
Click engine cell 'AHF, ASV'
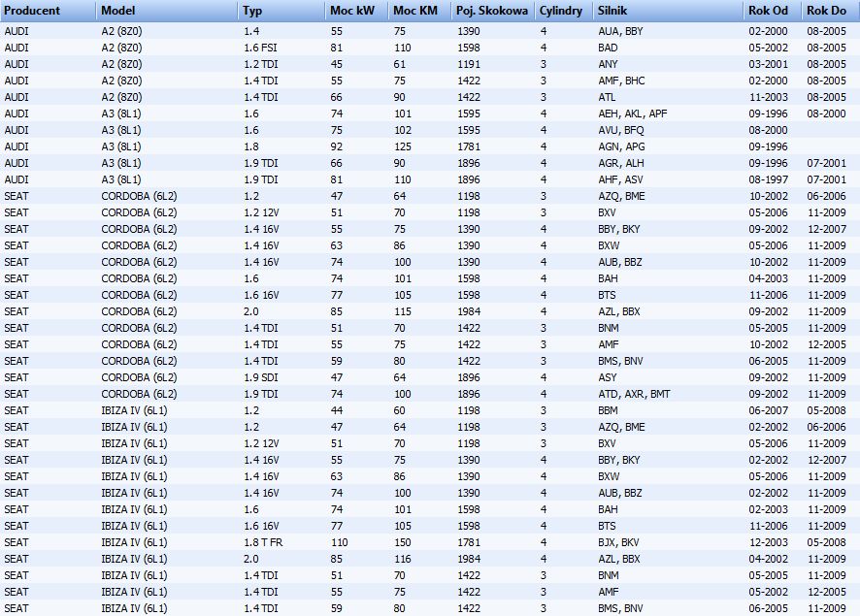pyautogui.click(x=620, y=179)
